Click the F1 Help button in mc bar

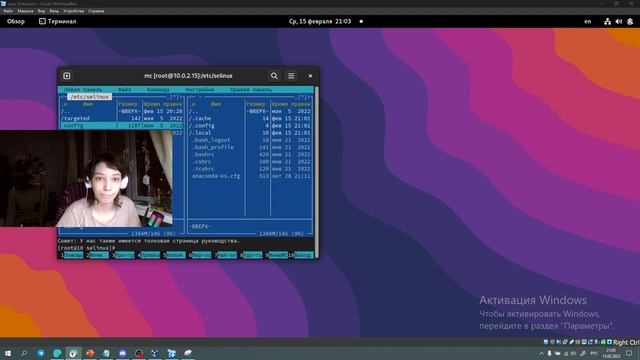point(73,255)
